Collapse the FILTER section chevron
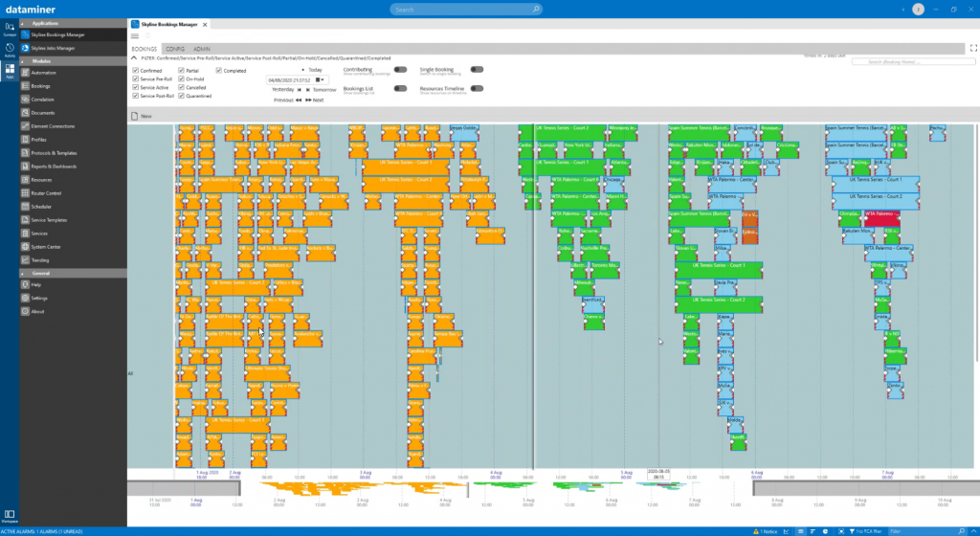This screenshot has width=980, height=536. click(134, 58)
